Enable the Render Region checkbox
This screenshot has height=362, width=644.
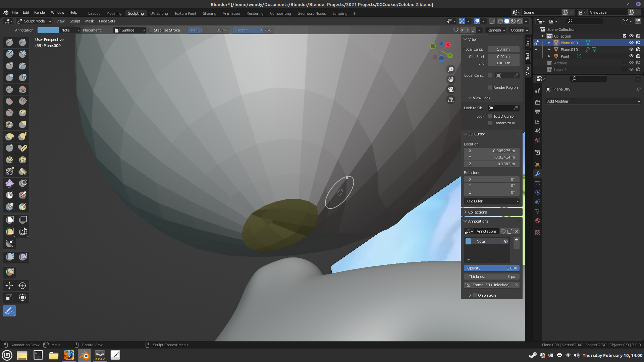point(490,87)
